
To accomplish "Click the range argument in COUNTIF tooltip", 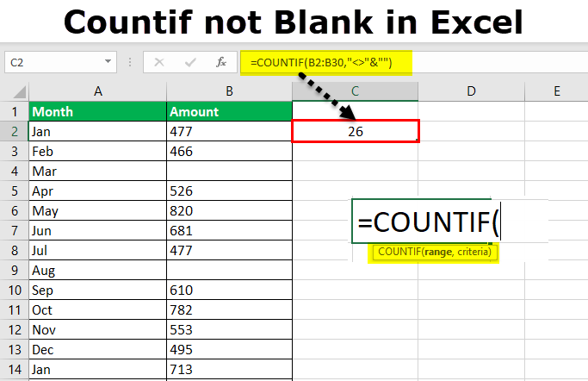I will [x=438, y=252].
